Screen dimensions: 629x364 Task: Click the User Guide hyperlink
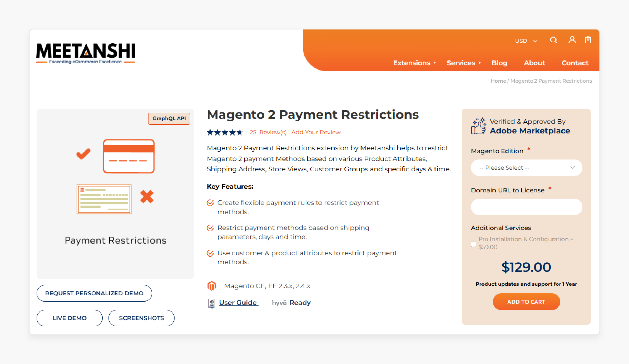pos(237,302)
